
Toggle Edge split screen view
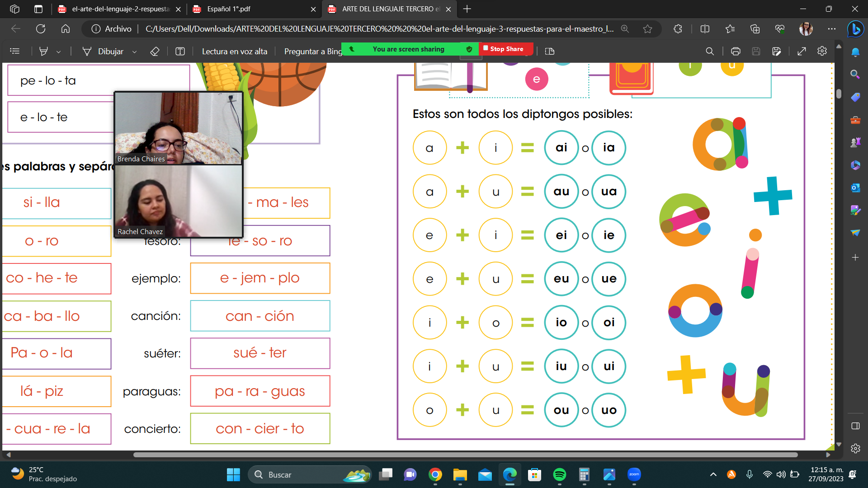[705, 29]
